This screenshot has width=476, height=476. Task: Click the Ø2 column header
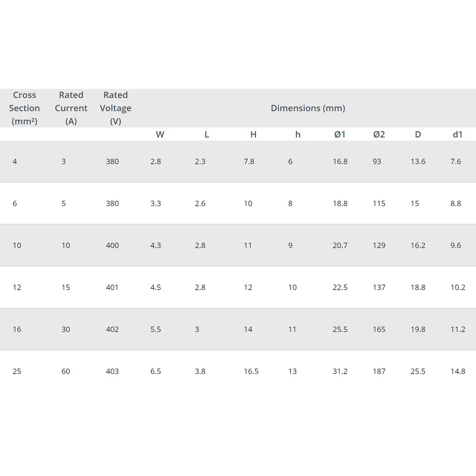(x=379, y=134)
